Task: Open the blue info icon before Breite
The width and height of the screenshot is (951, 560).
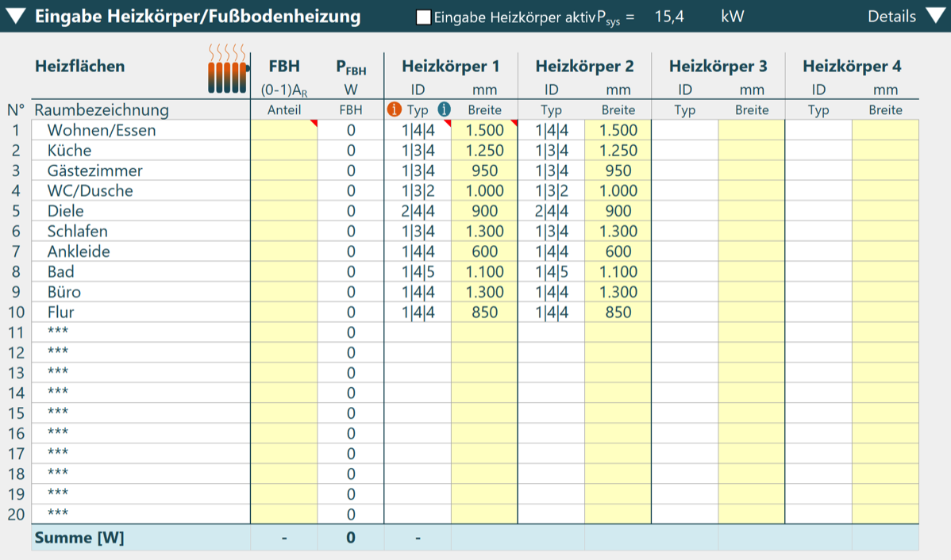Action: (x=444, y=109)
